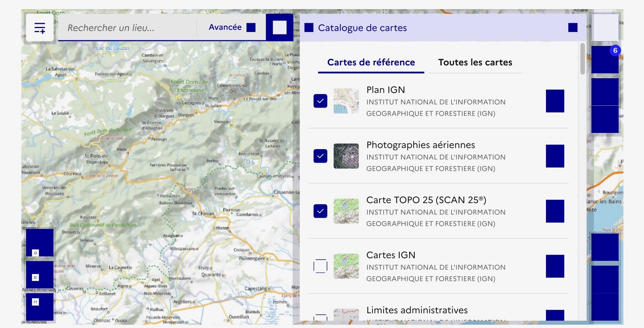Click Olonzac label on the map
This screenshot has width=644, height=328.
pos(102,320)
